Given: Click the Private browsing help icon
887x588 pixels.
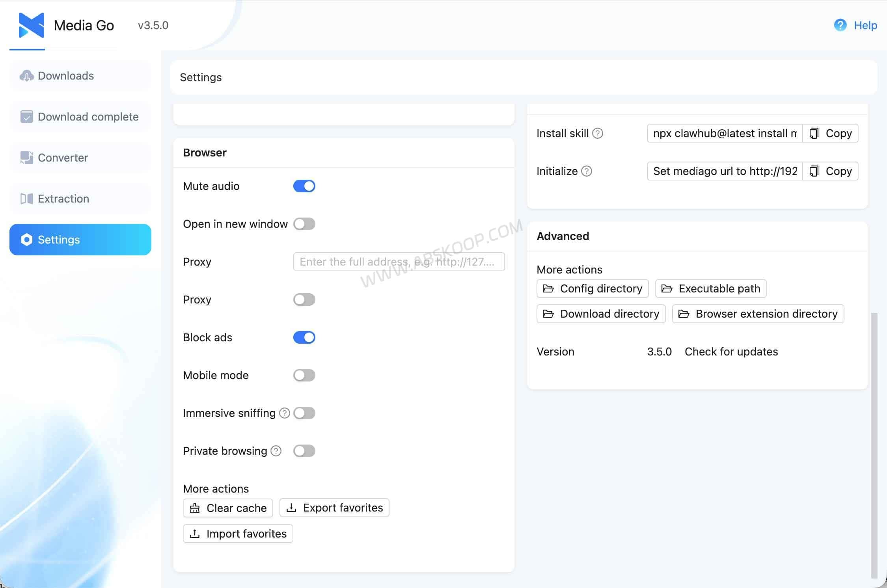Looking at the screenshot, I should pos(276,451).
